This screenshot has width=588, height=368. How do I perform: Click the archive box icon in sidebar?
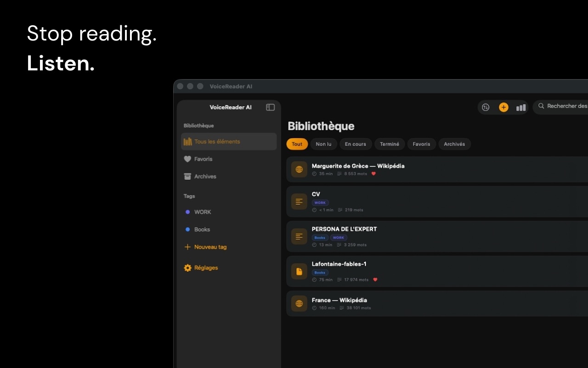point(187,177)
